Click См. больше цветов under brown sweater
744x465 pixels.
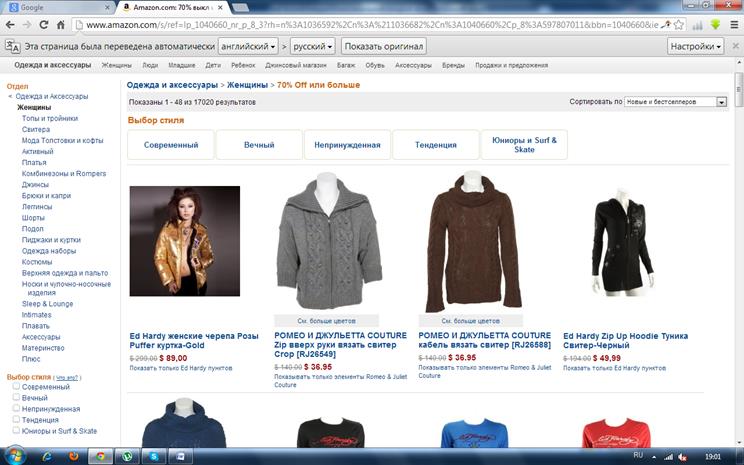point(471,321)
